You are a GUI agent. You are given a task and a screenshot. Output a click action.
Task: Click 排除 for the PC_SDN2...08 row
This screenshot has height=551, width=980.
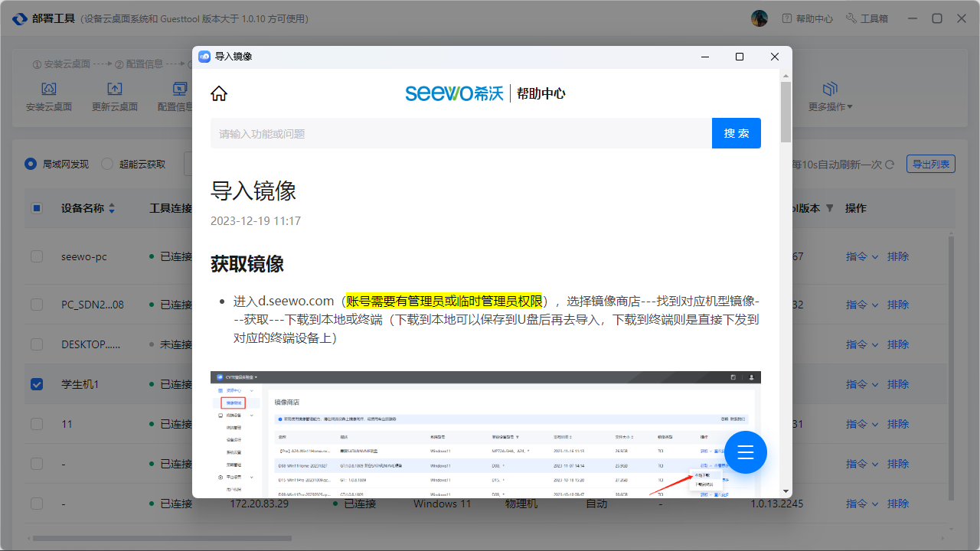pos(898,305)
